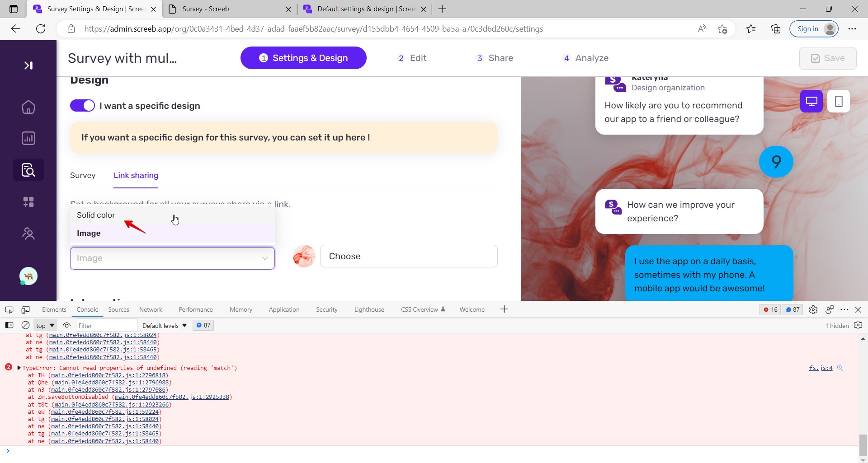Refresh the browser page
The width and height of the screenshot is (868, 463).
pyautogui.click(x=41, y=29)
